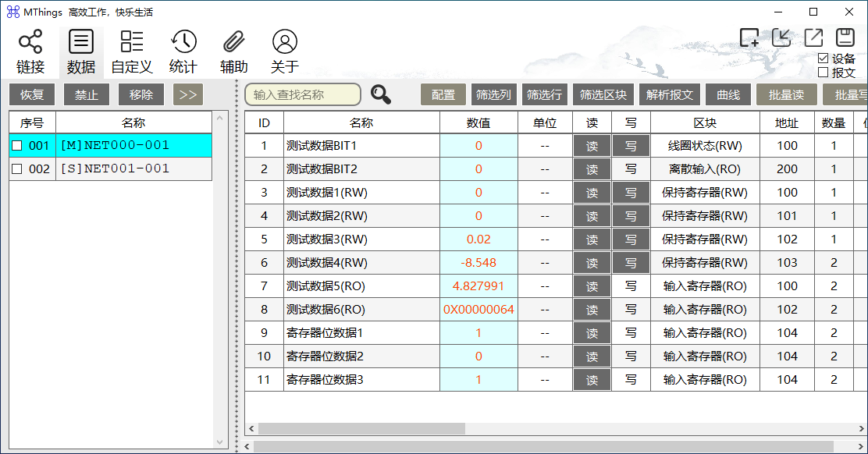Screen dimensions: 868x454
Task: Click the import arrow icon
Action: pos(781,37)
